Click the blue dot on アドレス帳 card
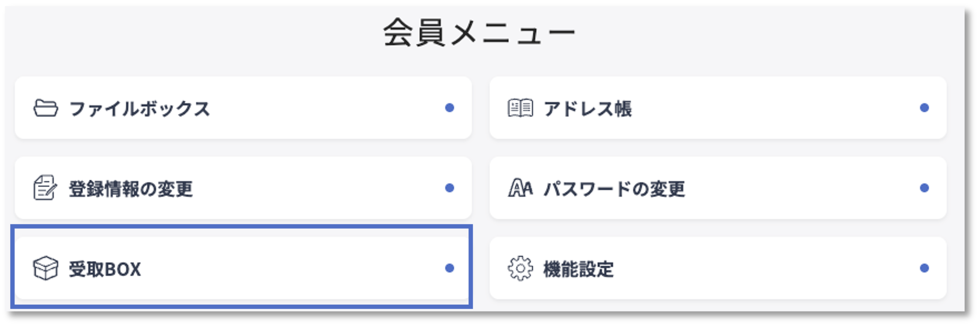The image size is (980, 326). point(924,108)
